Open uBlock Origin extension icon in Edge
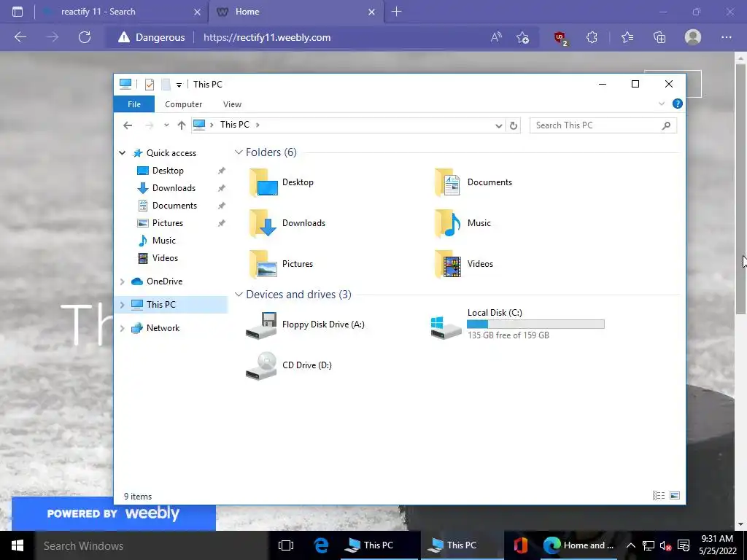Viewport: 747px width, 560px height. [x=560, y=38]
